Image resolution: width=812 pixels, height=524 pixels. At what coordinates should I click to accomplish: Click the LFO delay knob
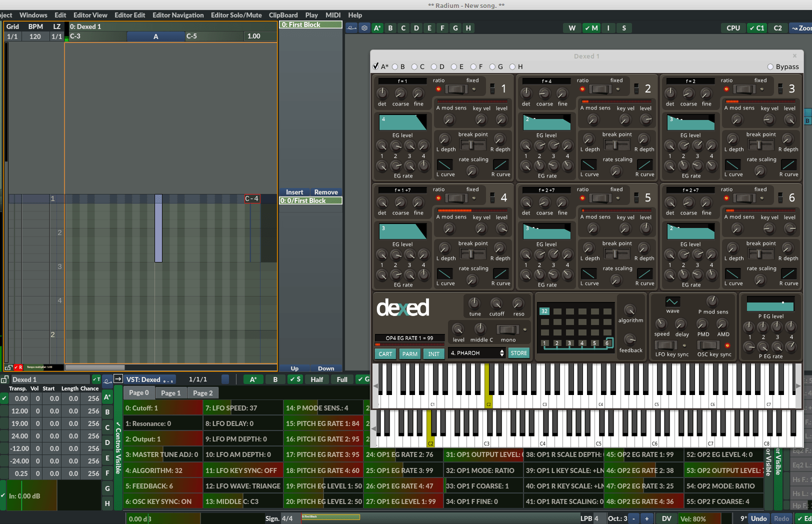681,323
